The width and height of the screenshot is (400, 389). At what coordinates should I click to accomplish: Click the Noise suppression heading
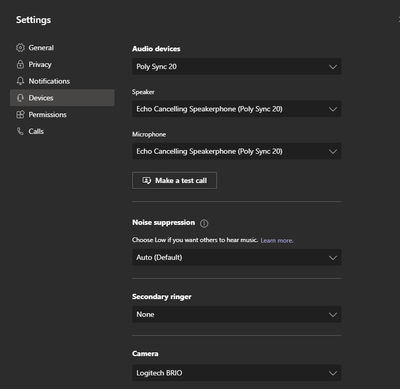pos(163,222)
